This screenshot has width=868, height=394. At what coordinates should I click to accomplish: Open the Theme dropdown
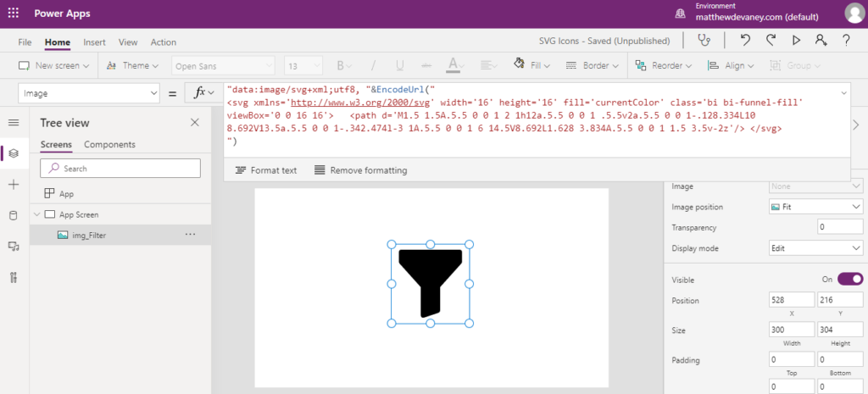point(132,66)
